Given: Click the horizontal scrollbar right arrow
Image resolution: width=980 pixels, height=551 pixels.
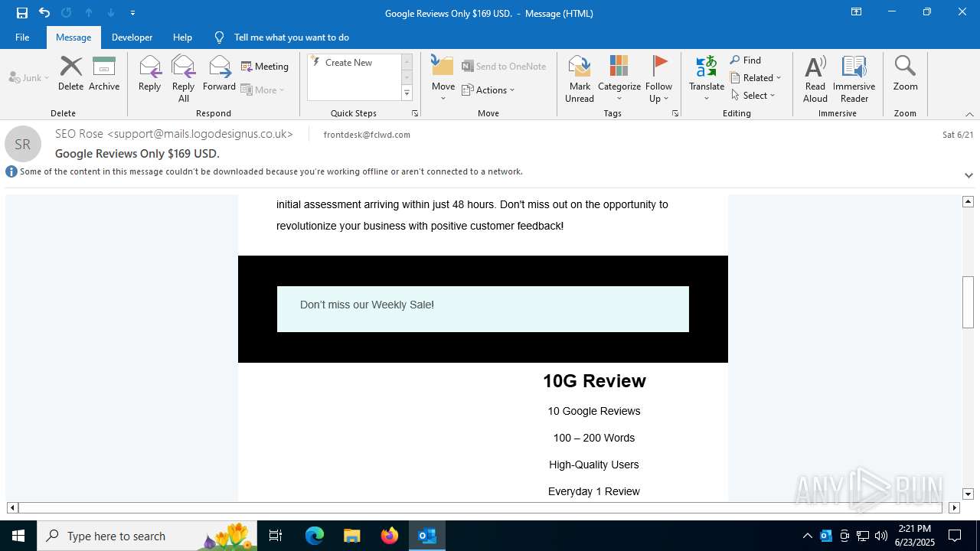Looking at the screenshot, I should 954,507.
